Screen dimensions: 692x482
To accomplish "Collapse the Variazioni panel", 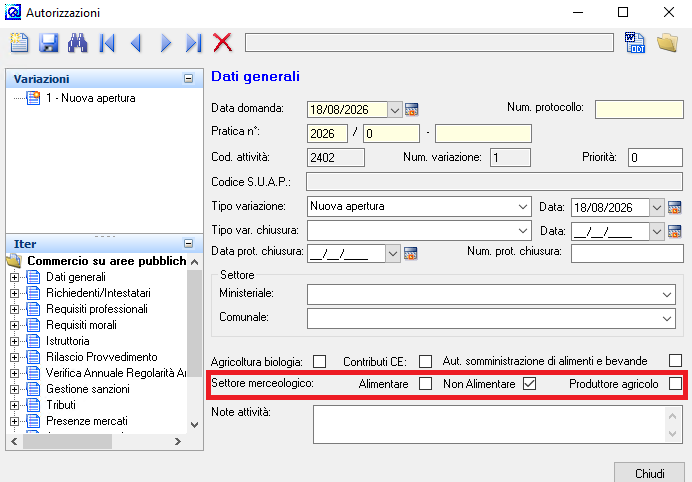I will [x=188, y=79].
